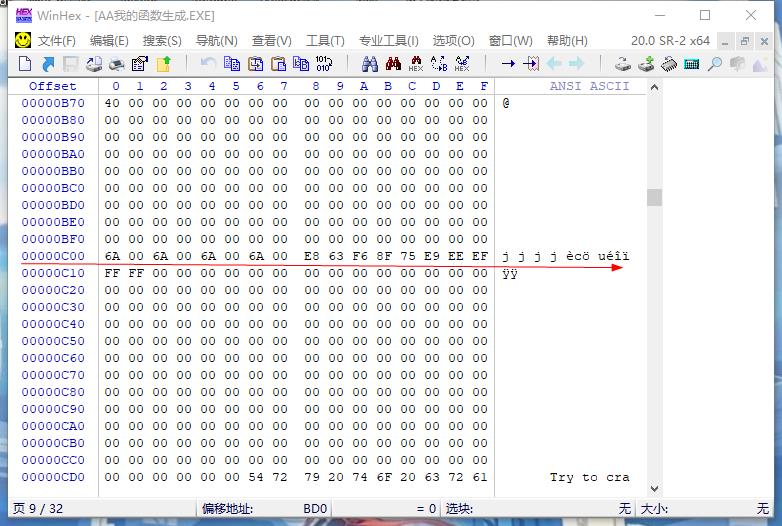
Task: Click byte 40 in row 00000B70
Action: pyautogui.click(x=112, y=103)
